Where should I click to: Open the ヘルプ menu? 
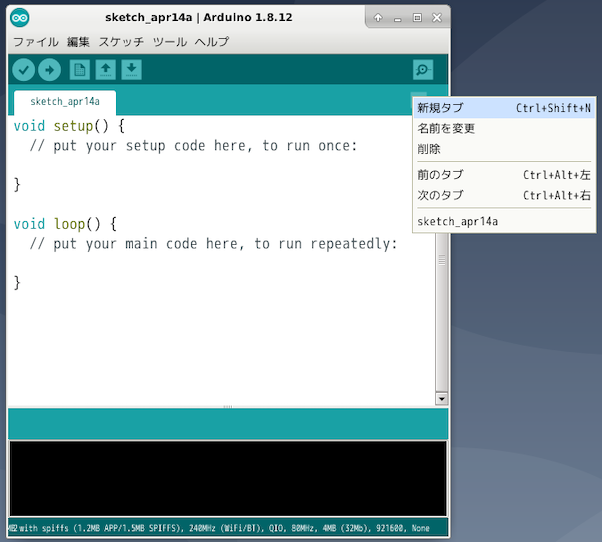(211, 42)
